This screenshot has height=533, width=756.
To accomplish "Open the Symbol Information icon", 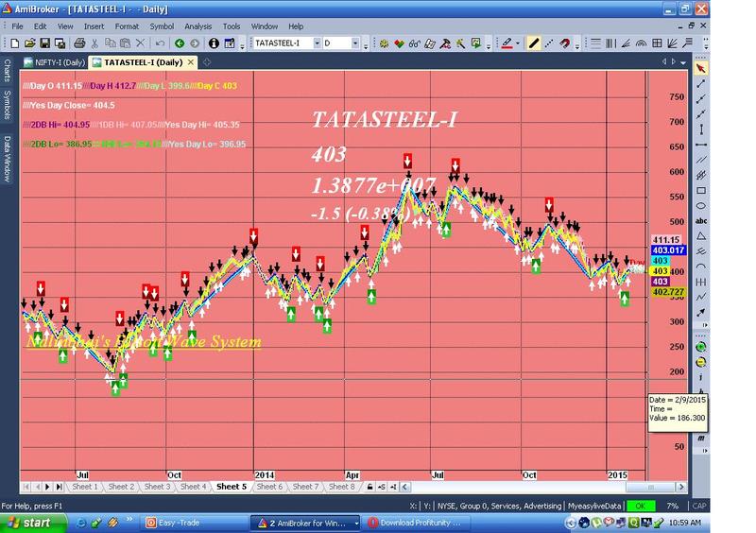I will click(x=214, y=43).
